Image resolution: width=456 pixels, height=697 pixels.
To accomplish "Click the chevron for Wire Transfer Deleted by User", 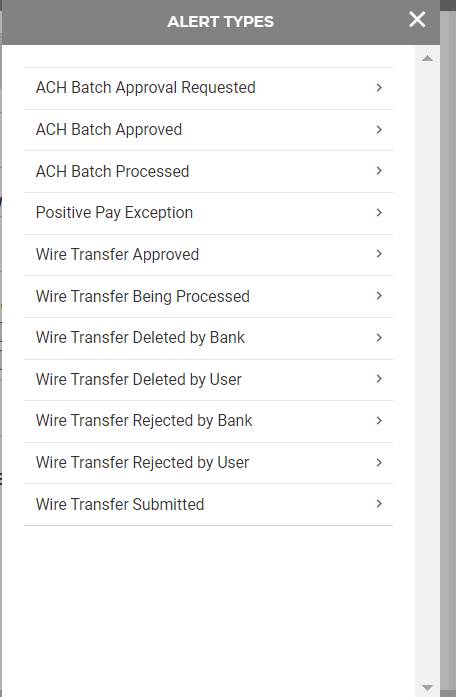I will (x=379, y=379).
